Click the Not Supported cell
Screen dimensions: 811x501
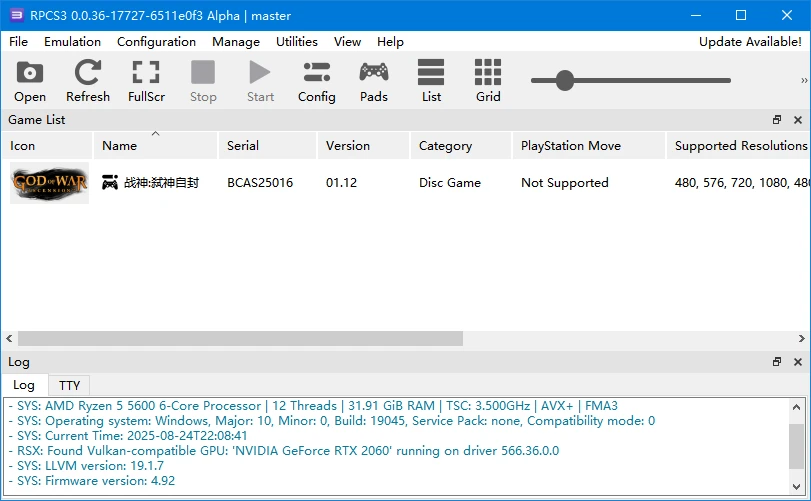[x=564, y=183]
